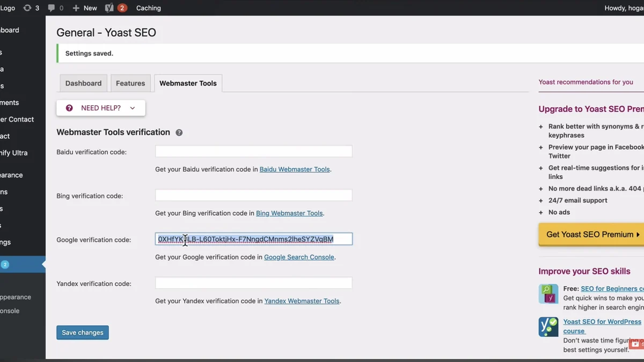Open the comments bubble icon showing 0
Image resolution: width=644 pixels, height=362 pixels.
point(55,8)
